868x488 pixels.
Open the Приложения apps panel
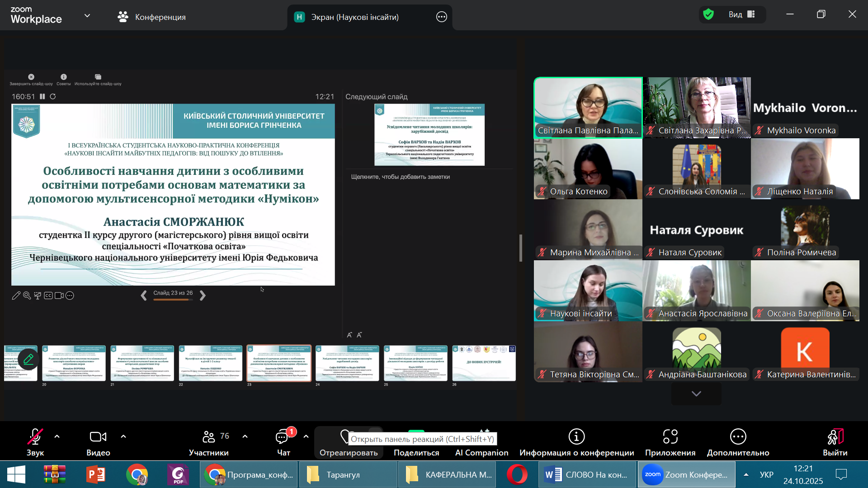pos(670,441)
